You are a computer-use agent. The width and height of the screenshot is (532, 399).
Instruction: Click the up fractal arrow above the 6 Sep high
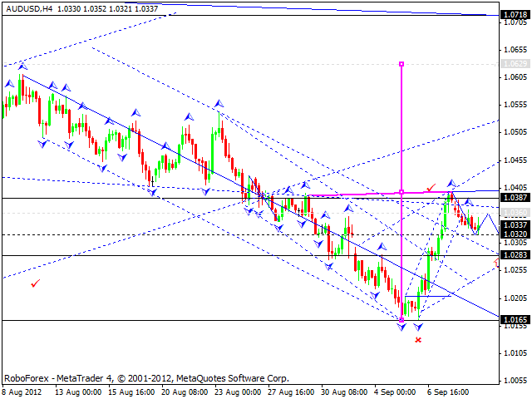(x=451, y=184)
